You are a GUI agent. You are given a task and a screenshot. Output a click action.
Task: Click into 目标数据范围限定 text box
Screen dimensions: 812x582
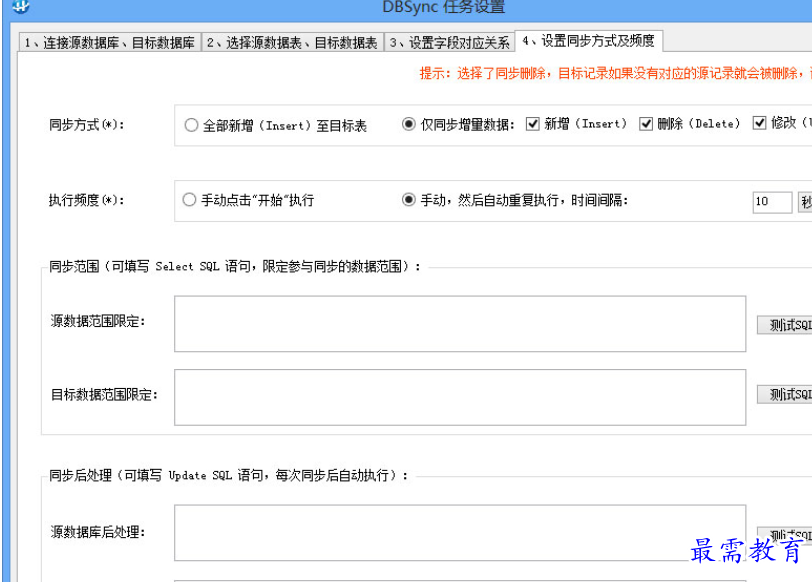tap(460, 397)
